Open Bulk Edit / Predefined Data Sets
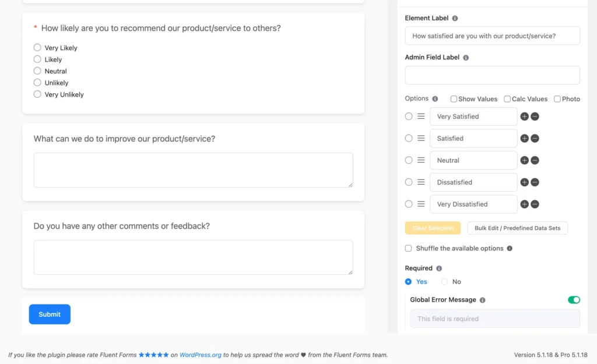The image size is (597, 364). click(517, 228)
